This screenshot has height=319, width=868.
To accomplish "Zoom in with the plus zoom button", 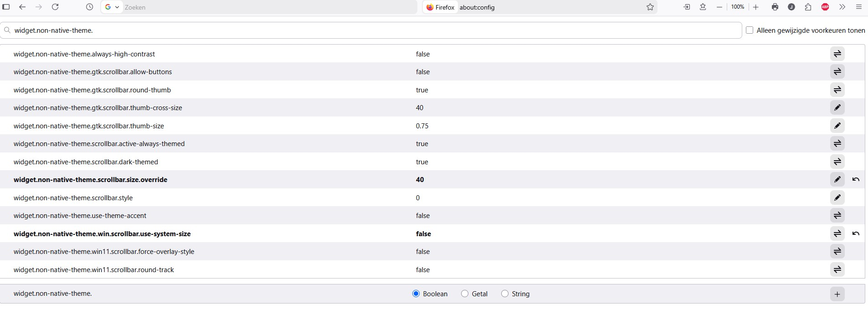I will 756,7.
